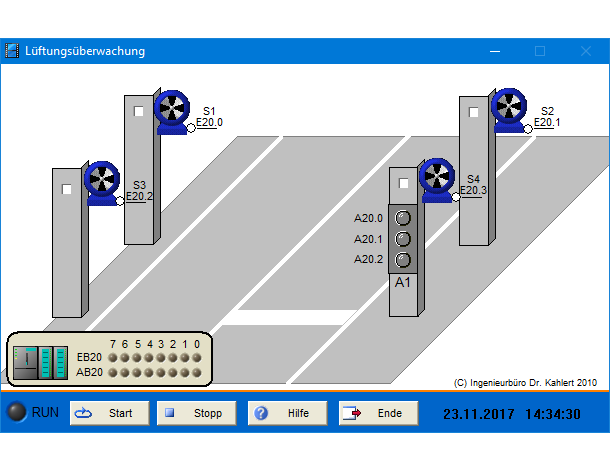Click the Ingenieurbüro Dr. Kahlert copyright text
The image size is (610, 469).
[525, 383]
